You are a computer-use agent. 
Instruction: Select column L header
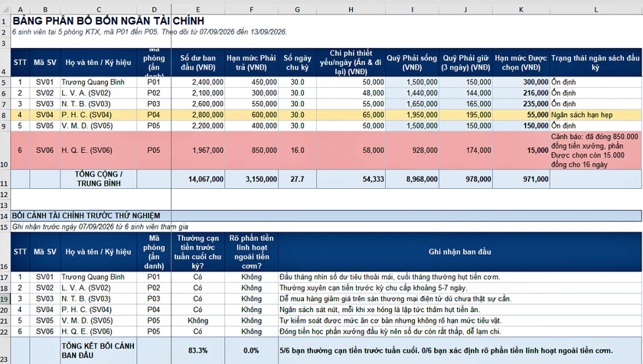pos(596,9)
